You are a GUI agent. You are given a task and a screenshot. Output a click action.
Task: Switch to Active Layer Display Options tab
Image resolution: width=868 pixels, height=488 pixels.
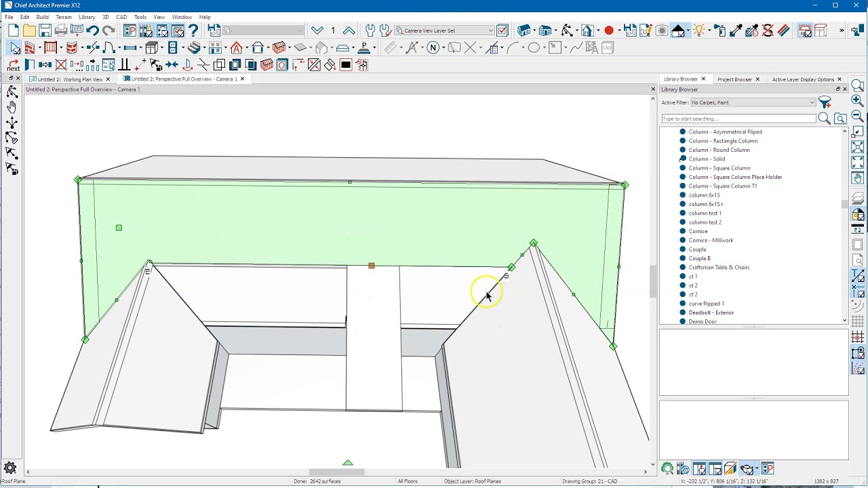(x=803, y=79)
